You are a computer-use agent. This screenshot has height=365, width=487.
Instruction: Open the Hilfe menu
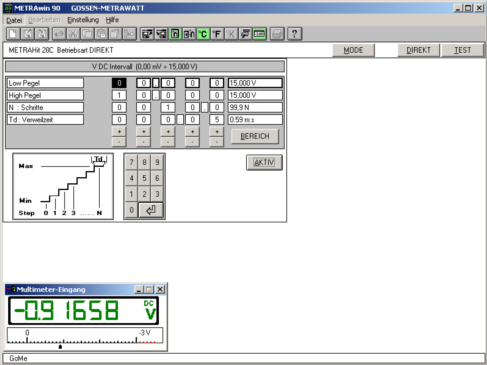tap(112, 20)
